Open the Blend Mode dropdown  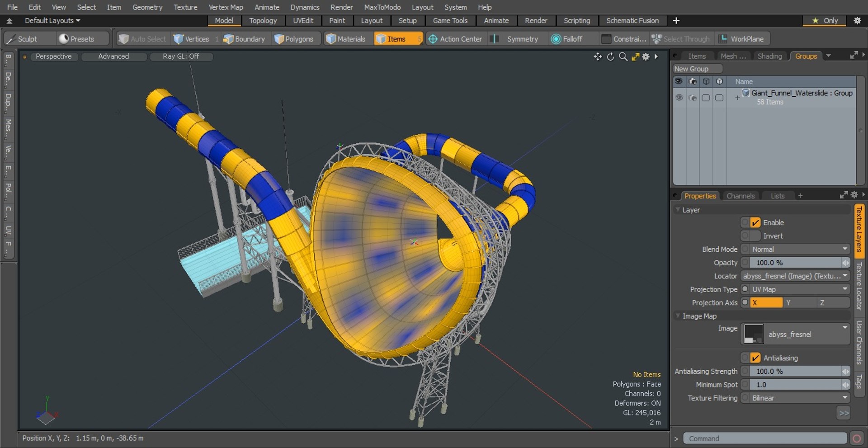coord(800,249)
